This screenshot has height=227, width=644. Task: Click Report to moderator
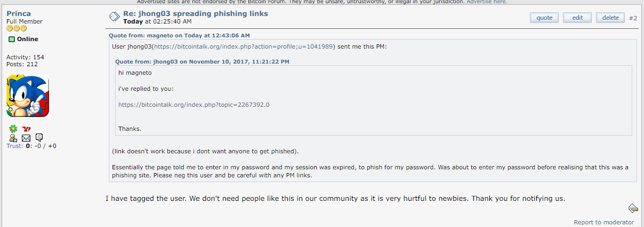(604, 222)
